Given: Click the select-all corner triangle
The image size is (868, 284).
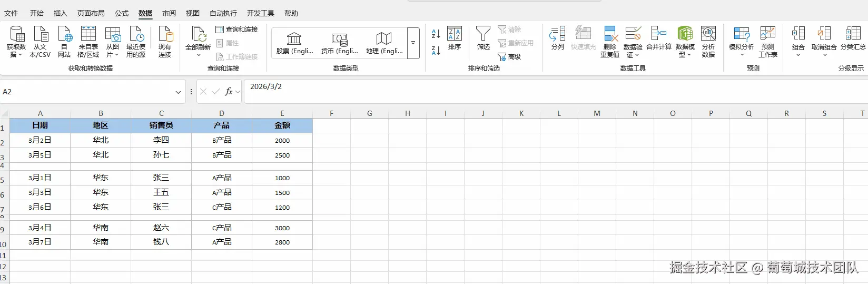Looking at the screenshot, I should pyautogui.click(x=5, y=113).
